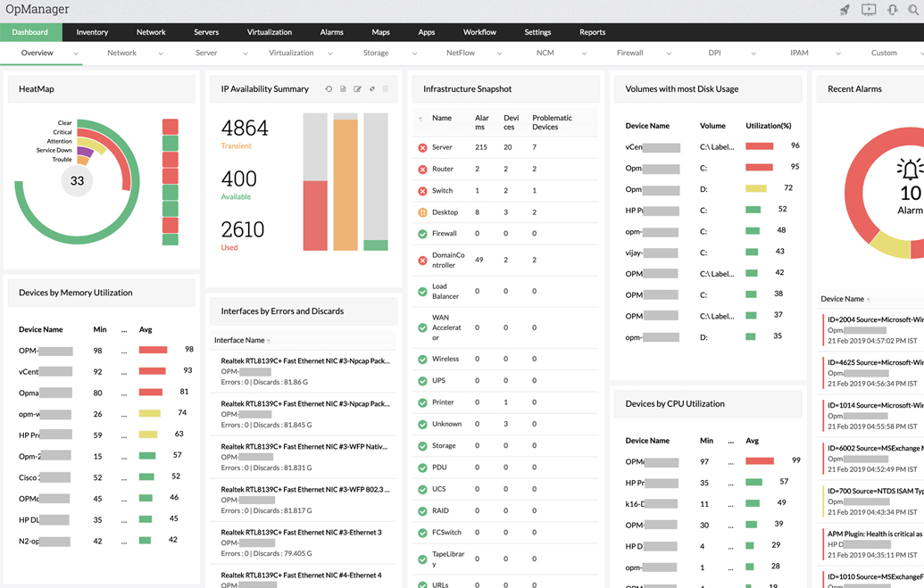Delete the IP Availability Summary widget
The image size is (924, 588).
tap(386, 89)
